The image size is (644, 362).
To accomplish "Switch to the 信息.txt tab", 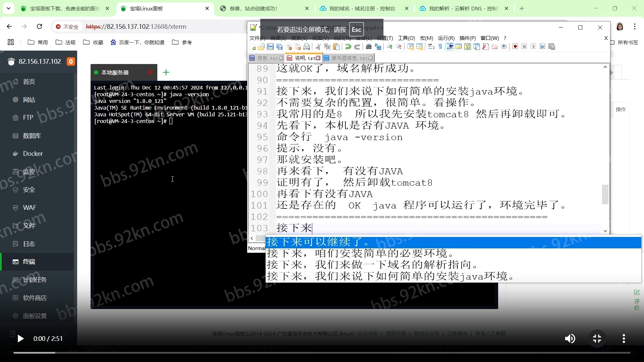I will (267, 58).
